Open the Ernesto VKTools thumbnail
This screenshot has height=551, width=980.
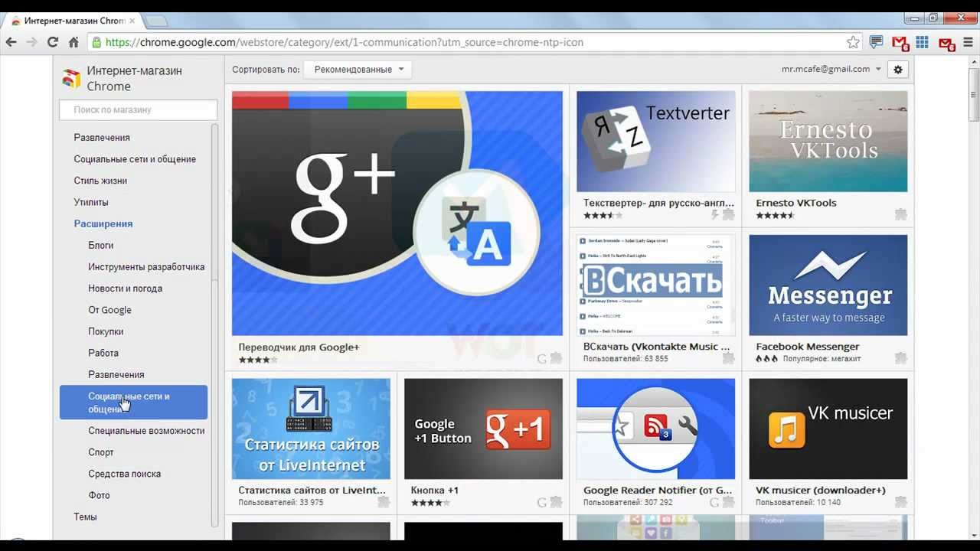pos(828,142)
